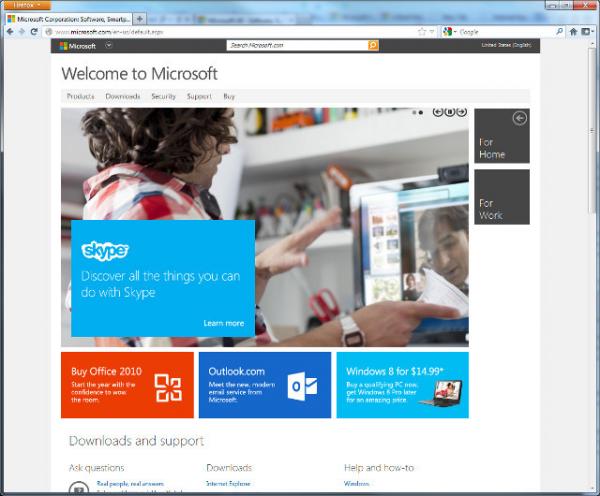Bookmark this page with the star icon
Screen dimensions: 600x496
pyautogui.click(x=422, y=32)
